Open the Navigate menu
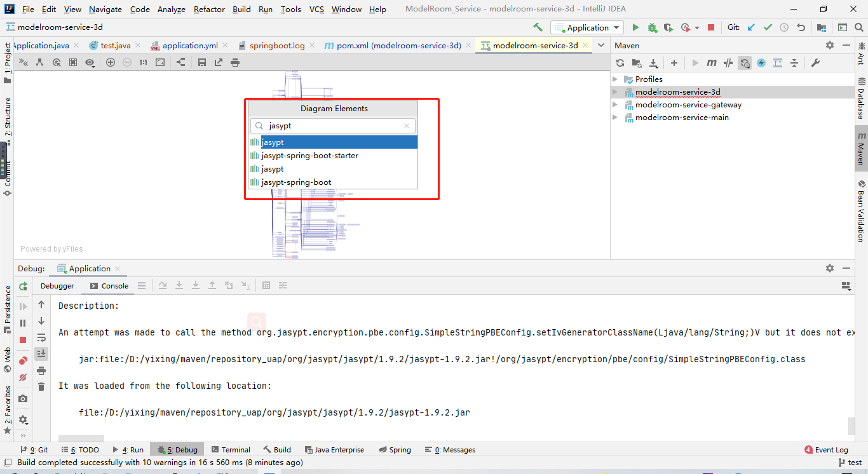 tap(105, 9)
